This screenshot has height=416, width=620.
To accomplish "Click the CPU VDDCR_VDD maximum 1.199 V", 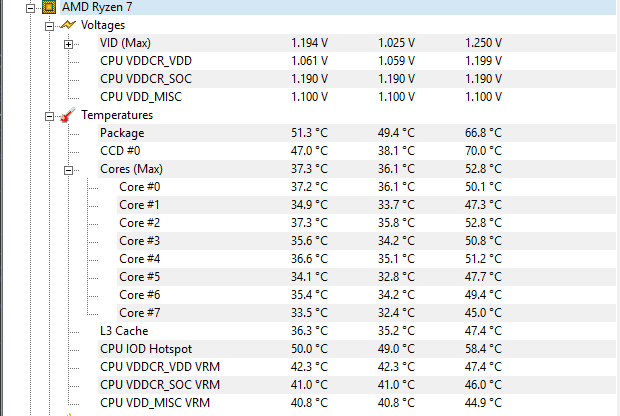I will (484, 61).
